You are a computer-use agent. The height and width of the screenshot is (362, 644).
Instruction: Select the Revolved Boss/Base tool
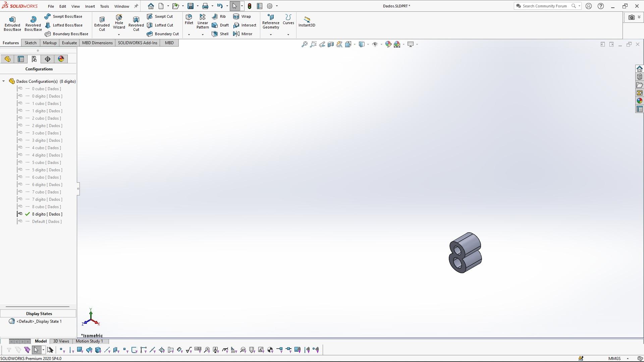coord(33,23)
